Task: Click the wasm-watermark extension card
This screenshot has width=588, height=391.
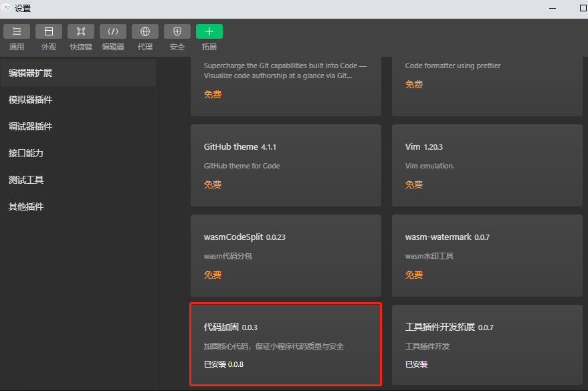Action: click(x=486, y=255)
